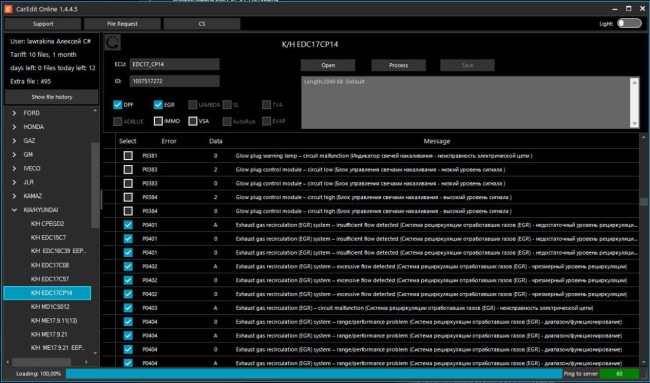Click the brand tree scroll-right arrow
This screenshot has height=383, width=650.
86,362
